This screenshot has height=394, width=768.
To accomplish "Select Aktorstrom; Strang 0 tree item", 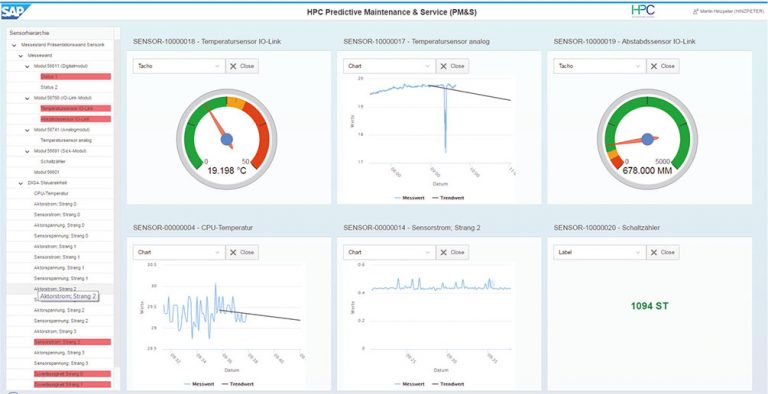I will (x=55, y=204).
